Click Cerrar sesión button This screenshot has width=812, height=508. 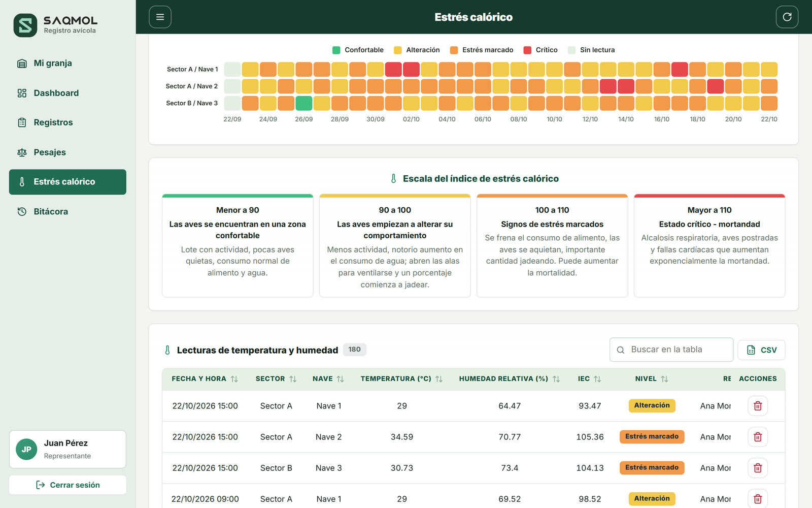click(67, 485)
